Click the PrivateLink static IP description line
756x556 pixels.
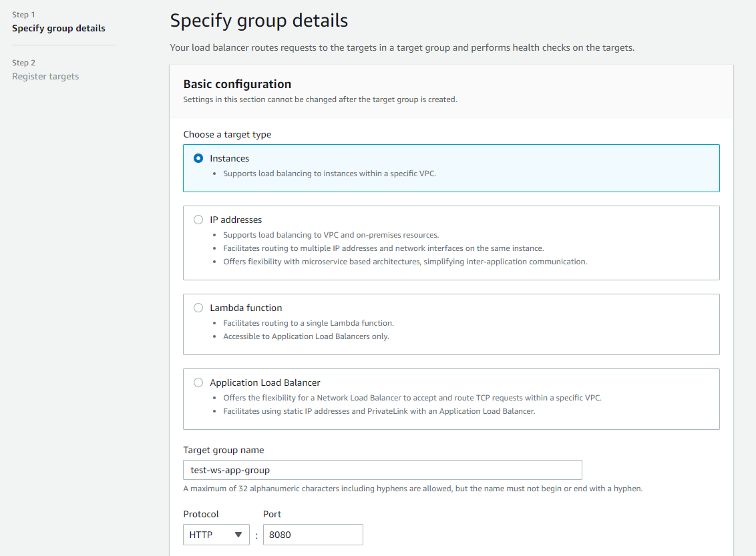tap(379, 411)
